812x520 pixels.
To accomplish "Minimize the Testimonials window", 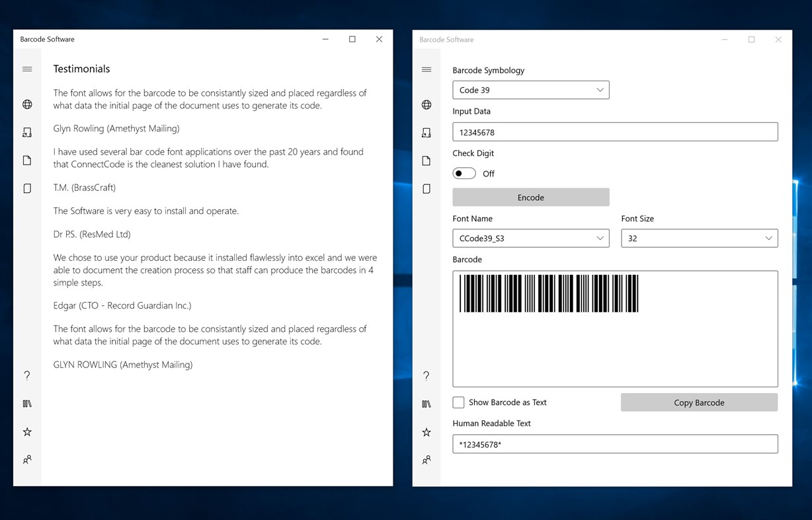I will point(325,39).
